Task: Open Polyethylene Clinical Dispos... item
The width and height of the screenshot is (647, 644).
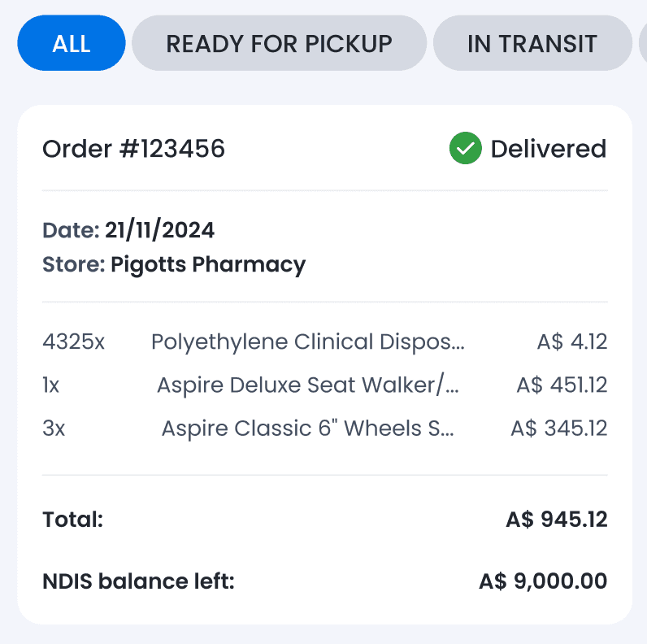Action: (x=308, y=342)
